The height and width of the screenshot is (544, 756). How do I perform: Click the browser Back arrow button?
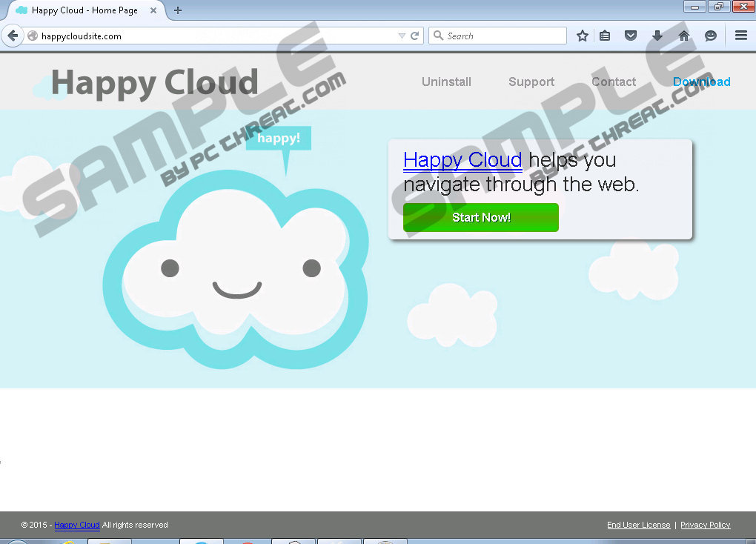pos(13,36)
